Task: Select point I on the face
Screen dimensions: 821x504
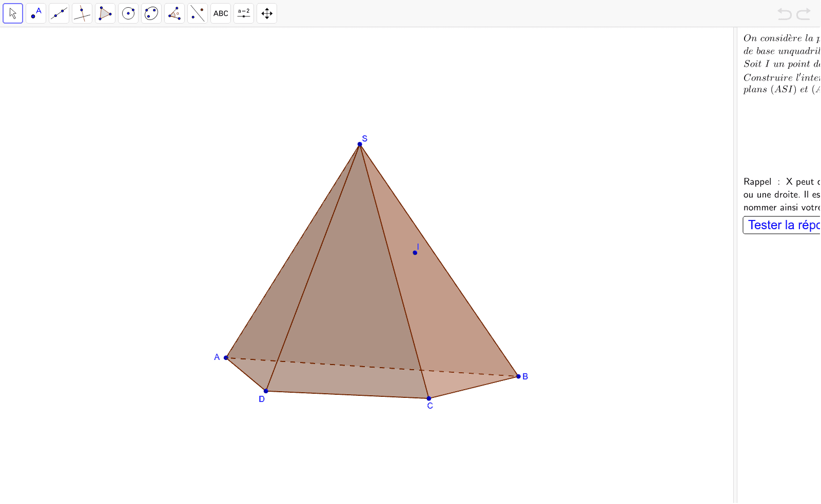Action: pos(415,252)
